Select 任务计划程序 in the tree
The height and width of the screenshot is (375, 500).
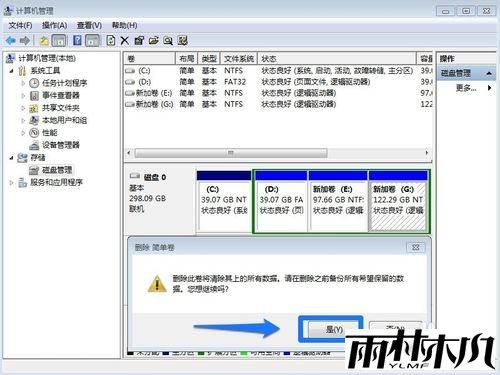[64, 83]
